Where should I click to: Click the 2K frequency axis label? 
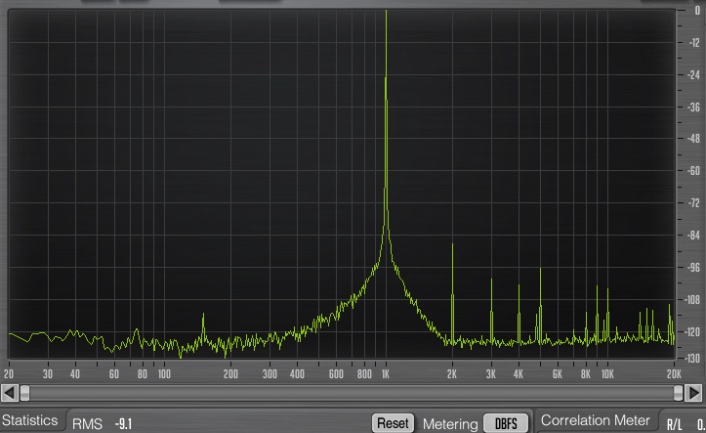tap(452, 374)
